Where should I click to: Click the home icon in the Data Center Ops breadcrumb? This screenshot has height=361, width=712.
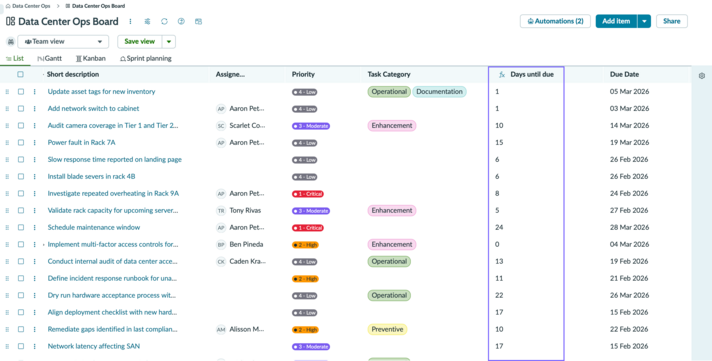(8, 6)
